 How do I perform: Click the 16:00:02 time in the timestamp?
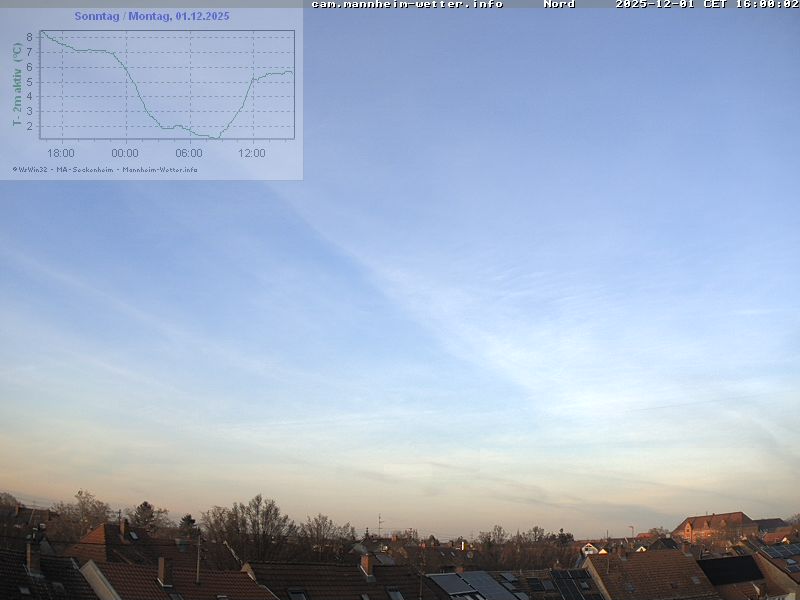tap(766, 4)
